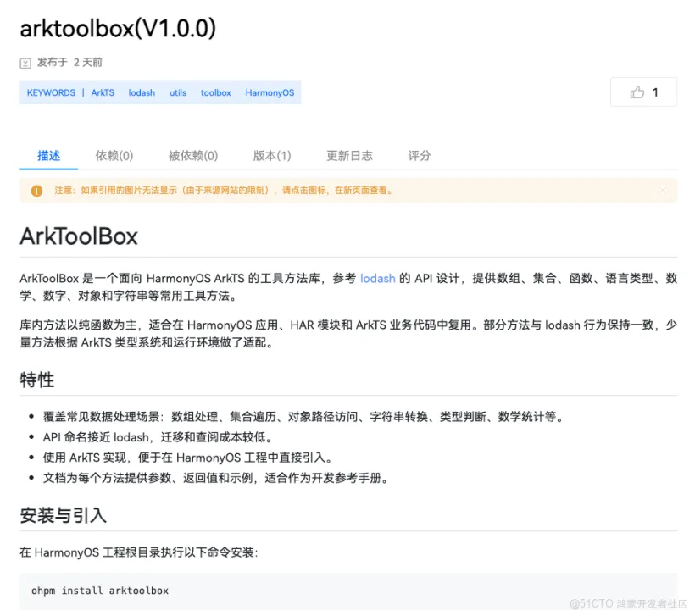This screenshot has width=695, height=616.
Task: Open the lodash link in the description
Action: tap(378, 278)
